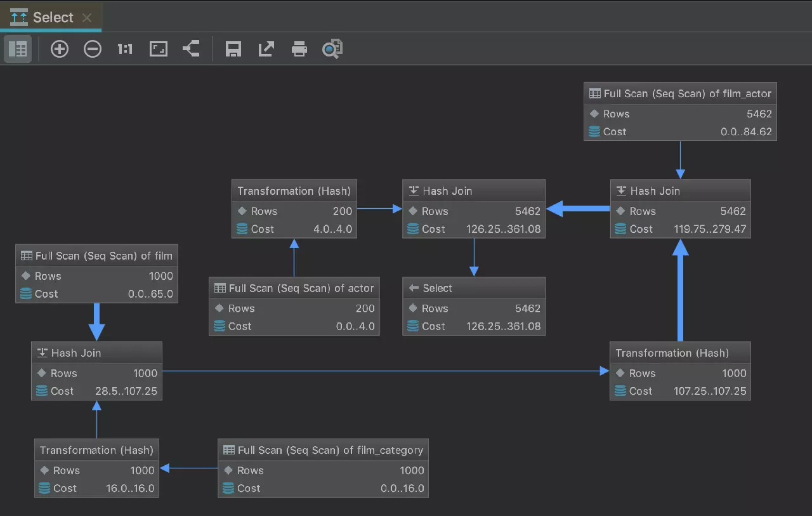The width and height of the screenshot is (812, 516).
Task: Click the final Select result node
Action: coord(474,288)
